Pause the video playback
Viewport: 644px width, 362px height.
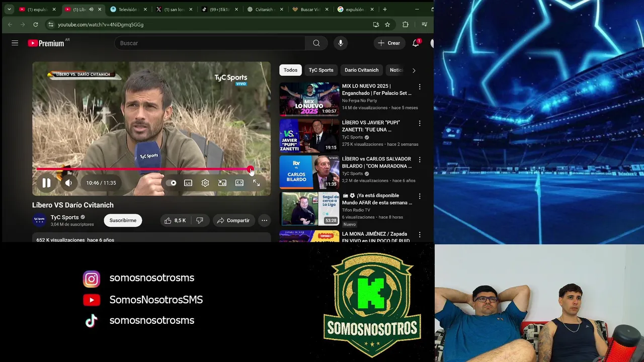coord(46,183)
